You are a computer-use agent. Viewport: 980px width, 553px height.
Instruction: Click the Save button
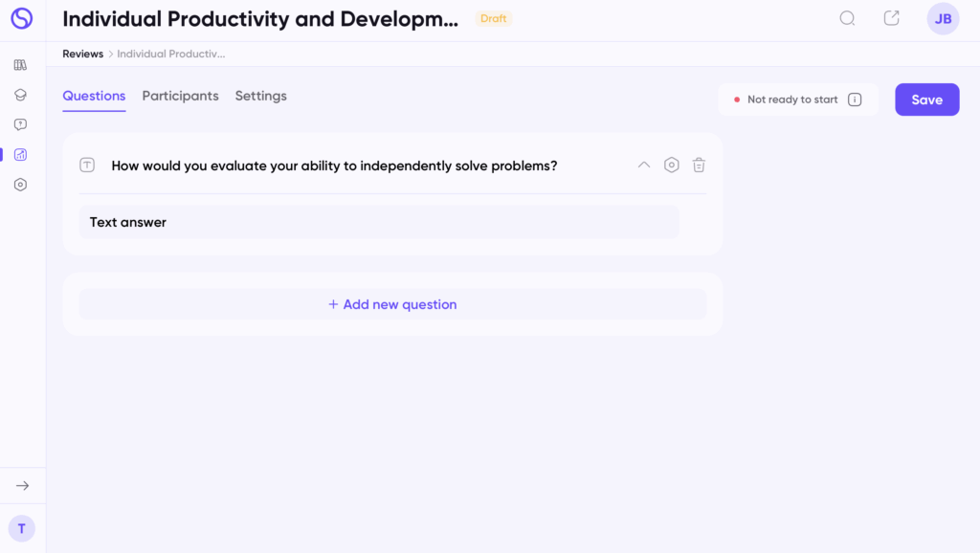coord(926,100)
